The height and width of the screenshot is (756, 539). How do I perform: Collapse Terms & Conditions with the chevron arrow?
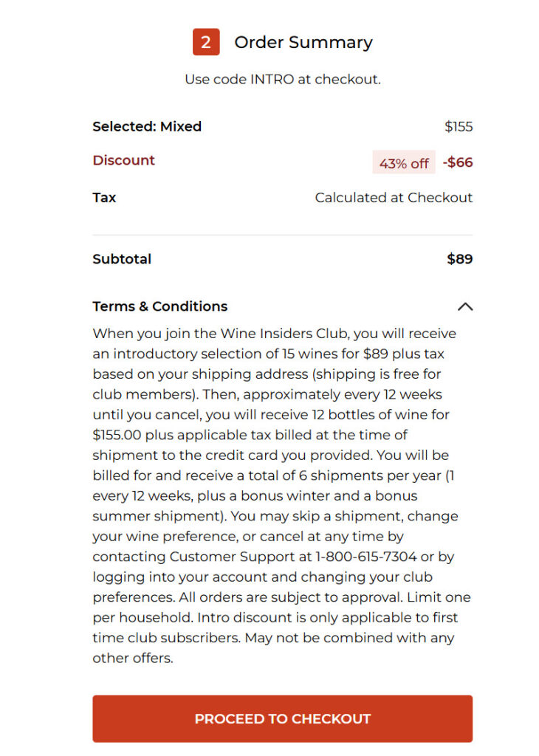tap(464, 306)
